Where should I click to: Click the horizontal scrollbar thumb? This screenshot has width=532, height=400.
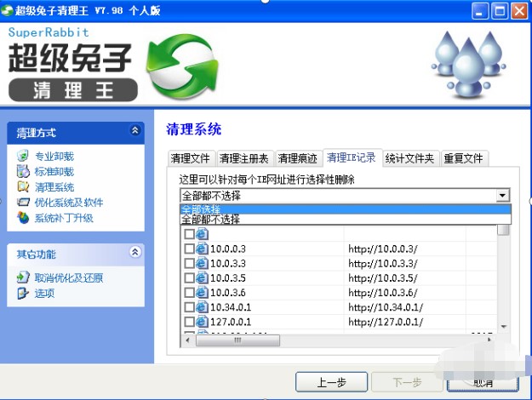pos(237,340)
